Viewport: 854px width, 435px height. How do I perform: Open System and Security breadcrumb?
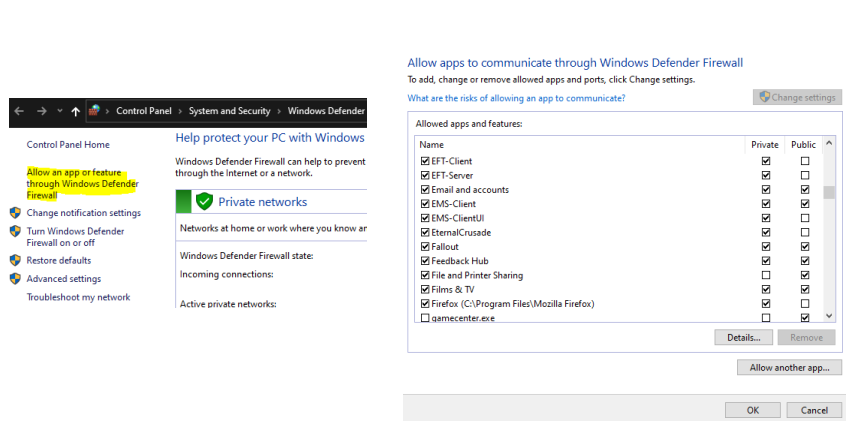coord(229,111)
